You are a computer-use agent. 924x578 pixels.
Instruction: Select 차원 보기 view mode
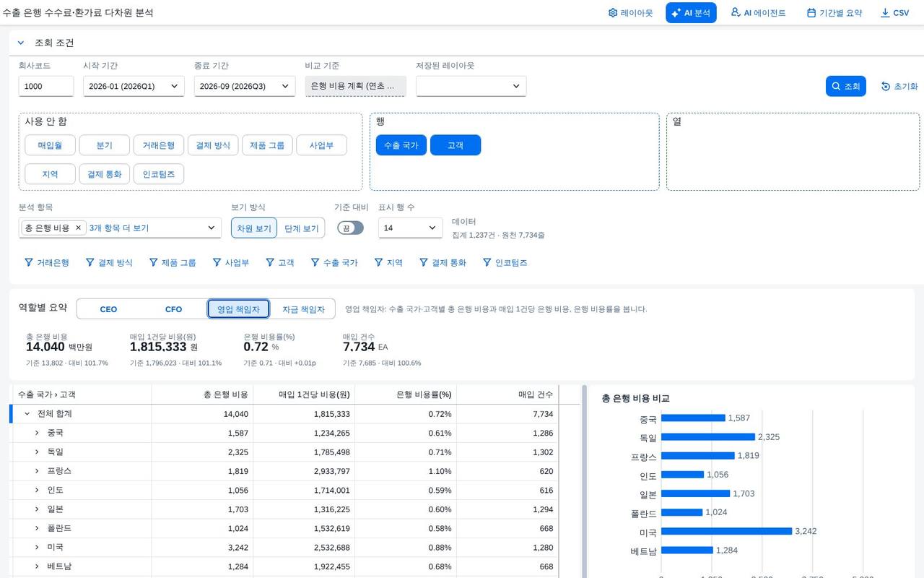pos(254,228)
